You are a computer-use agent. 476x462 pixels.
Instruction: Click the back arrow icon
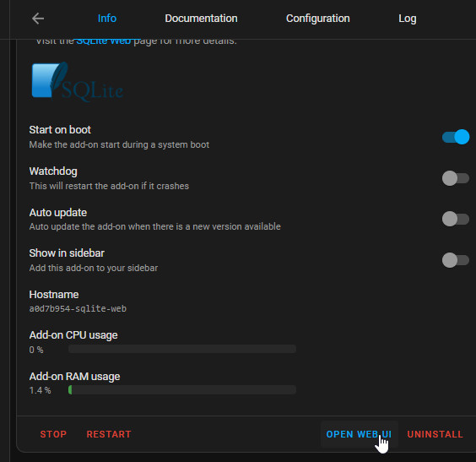tap(38, 19)
